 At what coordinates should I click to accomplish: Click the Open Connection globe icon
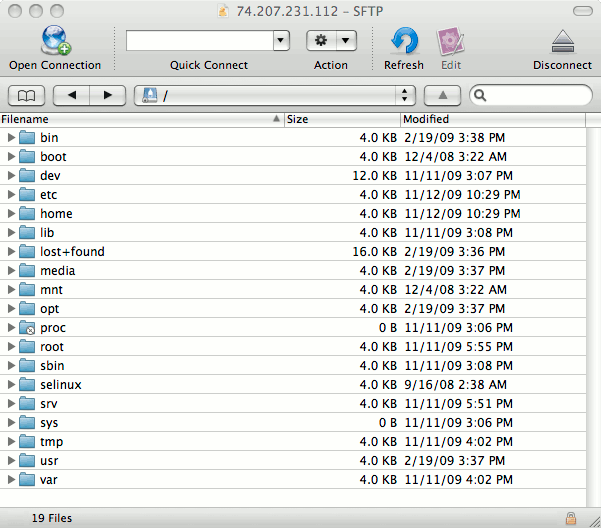(x=55, y=41)
